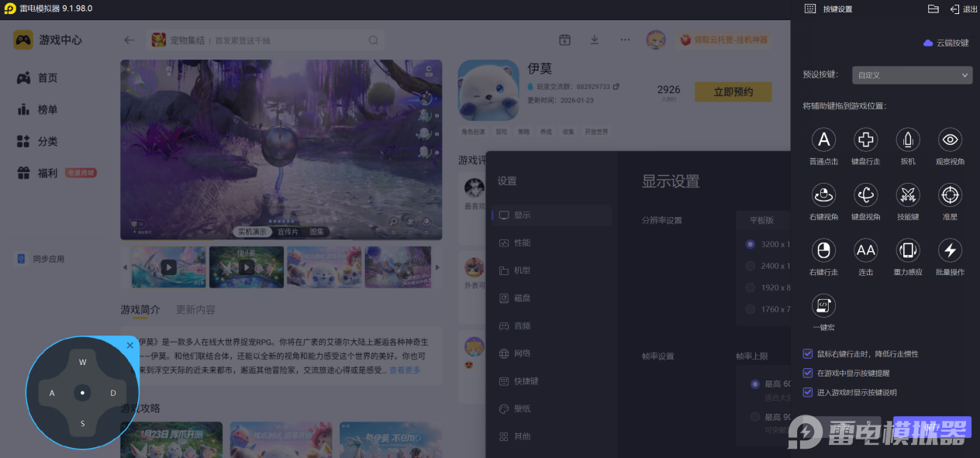980x458 pixels.
Task: Click the search magnifier in Game Center
Action: tap(373, 40)
